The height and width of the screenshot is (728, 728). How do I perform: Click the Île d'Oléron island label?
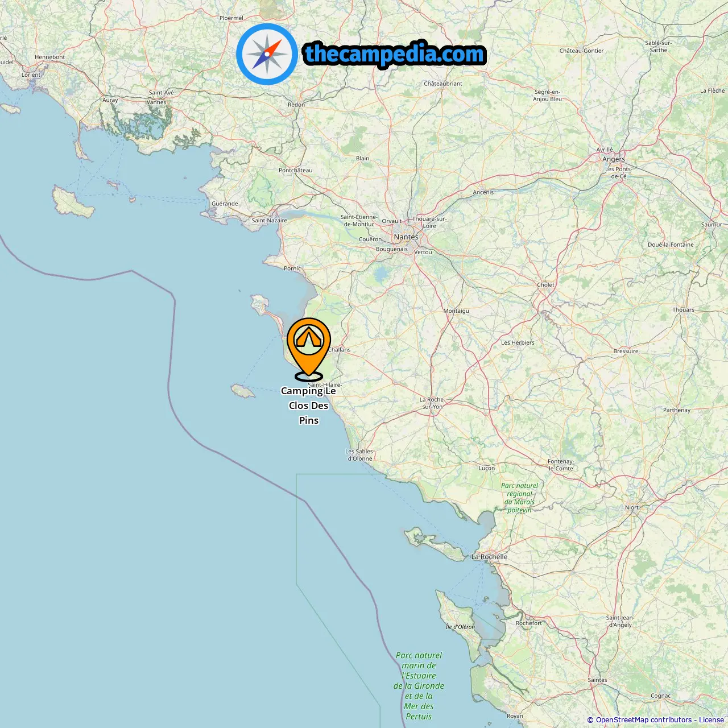click(460, 627)
